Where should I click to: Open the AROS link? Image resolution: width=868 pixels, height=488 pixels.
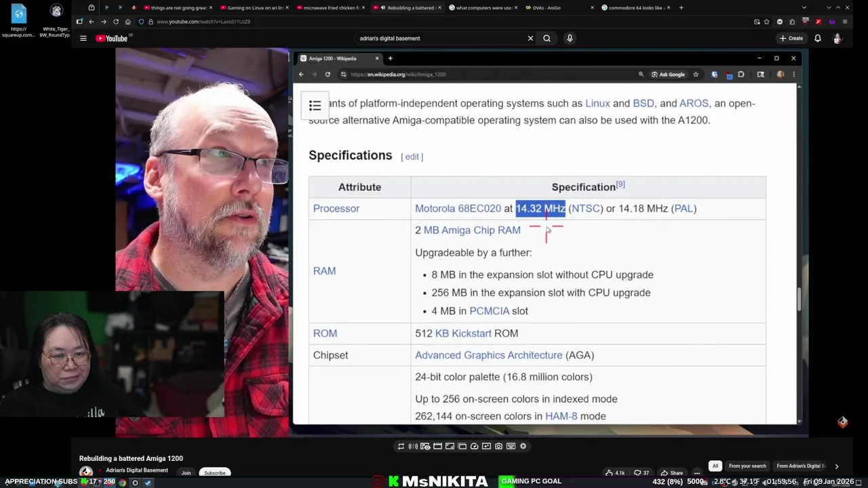click(694, 103)
